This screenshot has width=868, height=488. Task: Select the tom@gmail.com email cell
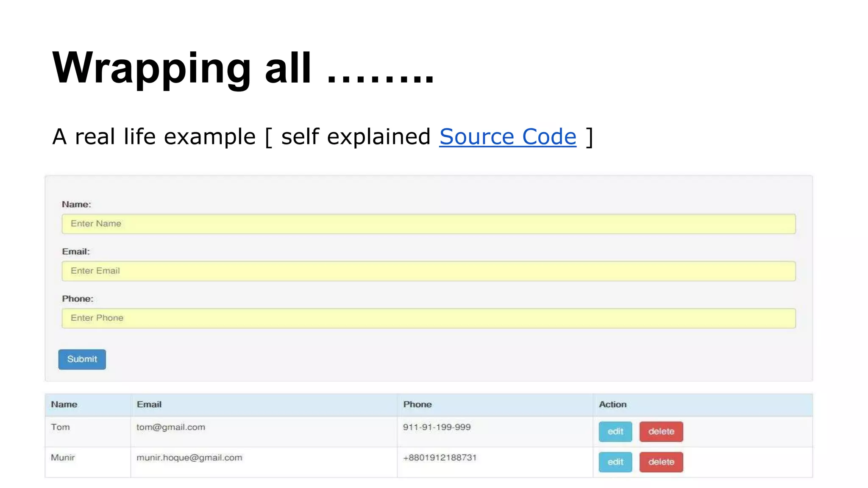click(171, 427)
